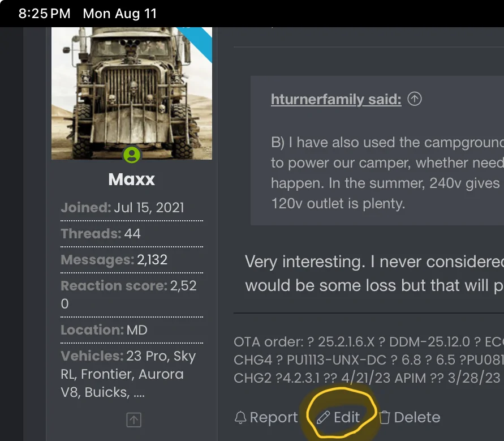
Task: Click the Reaction score value
Action: click(128, 294)
